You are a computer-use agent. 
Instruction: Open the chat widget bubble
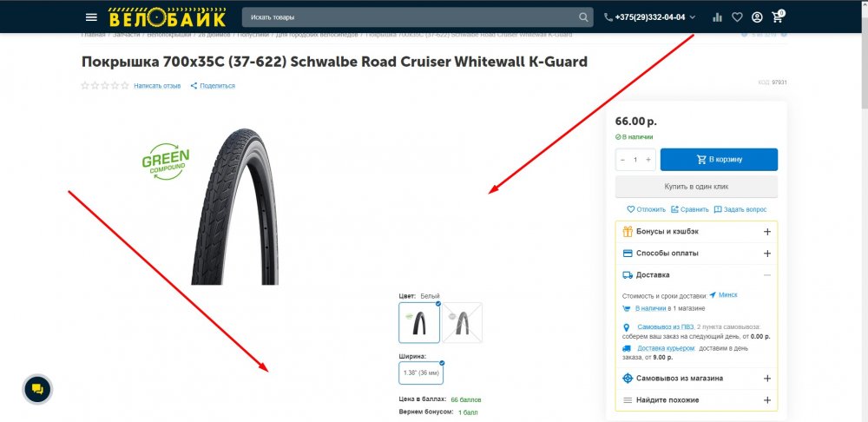37,389
